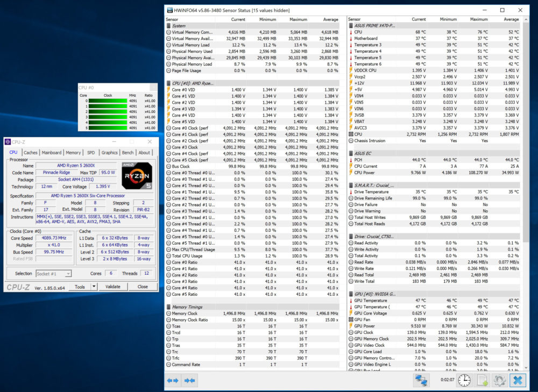Screen dimensions: 538x392
Task: Click the clock icon beside Bus Clock row
Action: 168,166
